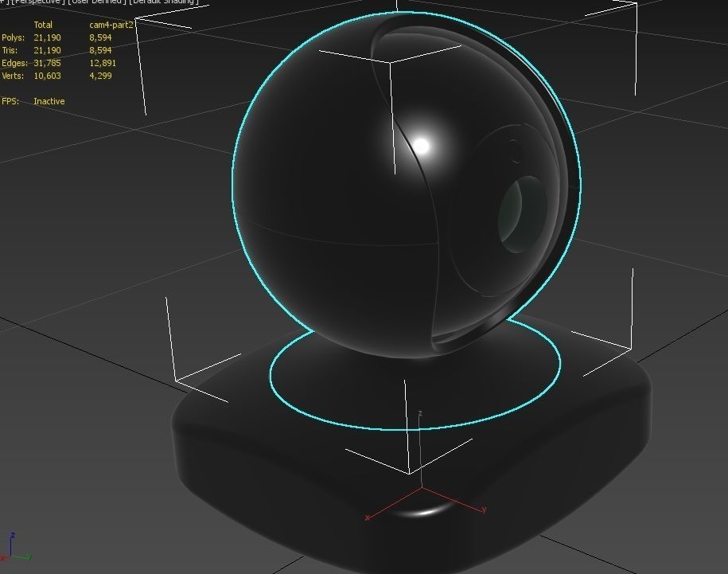Open the User Defined viewport menu
This screenshot has width=728, height=574.
point(97,2)
